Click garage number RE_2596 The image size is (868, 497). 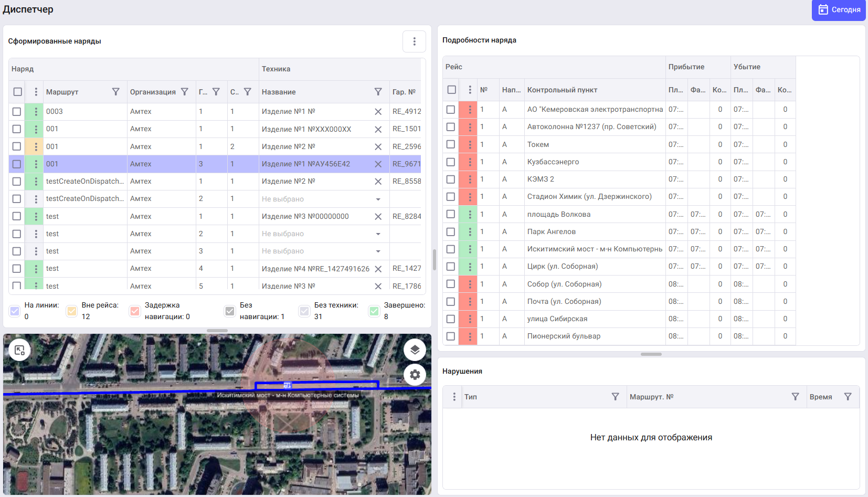coord(407,146)
